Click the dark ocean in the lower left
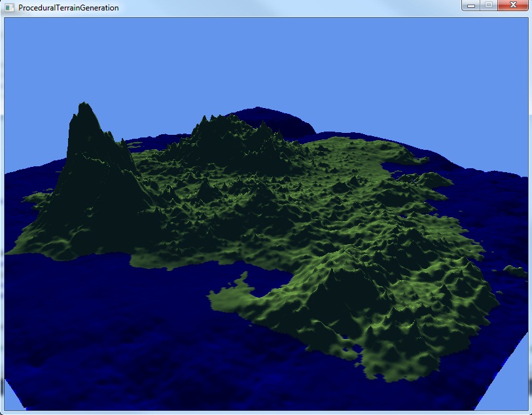The height and width of the screenshot is (415, 532). [x=79, y=340]
